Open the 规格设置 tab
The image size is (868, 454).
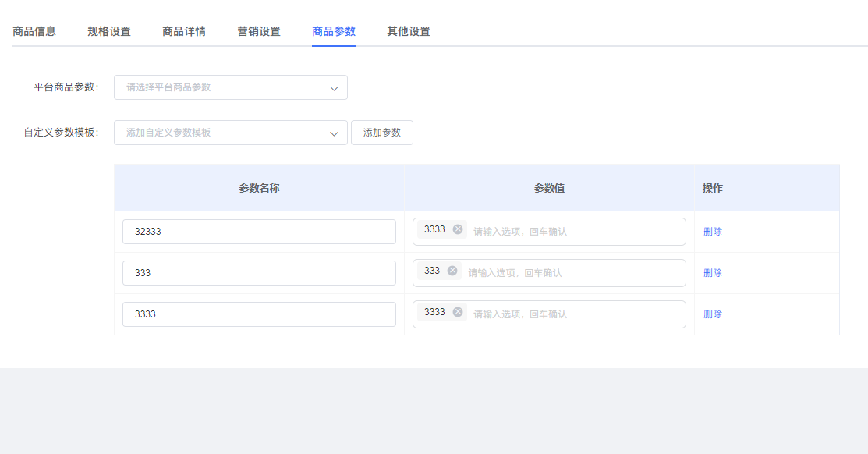[x=109, y=31]
